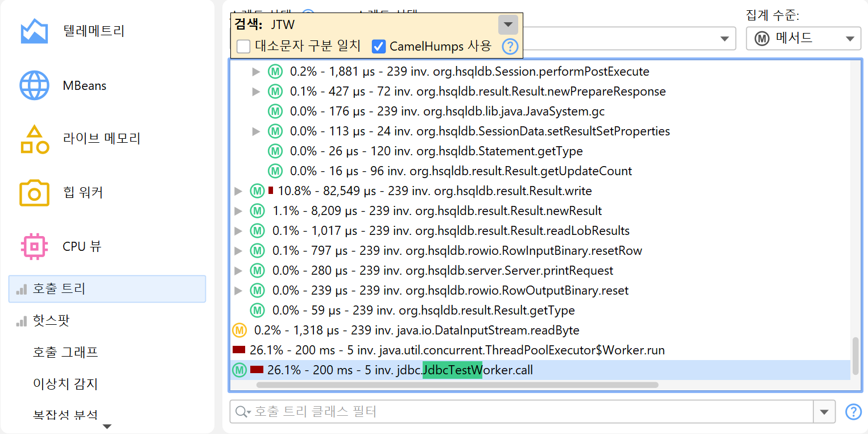Click the MBeans globe icon

34,86
